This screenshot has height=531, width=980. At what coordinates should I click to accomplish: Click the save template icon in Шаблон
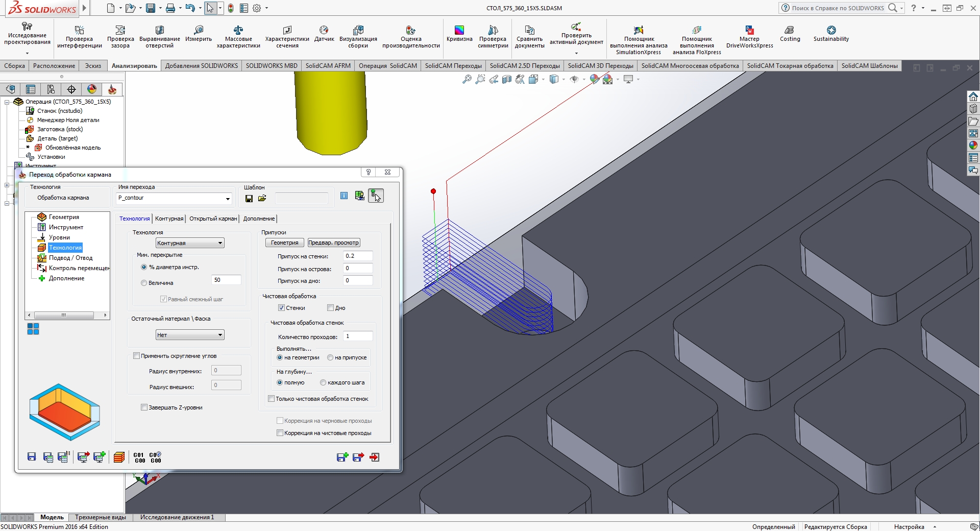[x=249, y=198]
